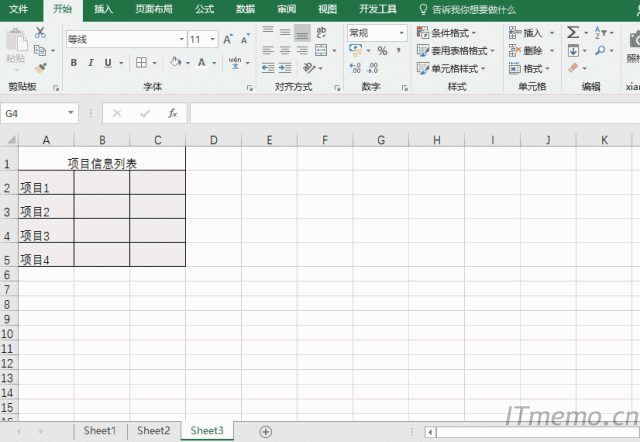Click Merge and Center icon
Image resolution: width=640 pixels, height=442 pixels.
pyautogui.click(x=321, y=50)
